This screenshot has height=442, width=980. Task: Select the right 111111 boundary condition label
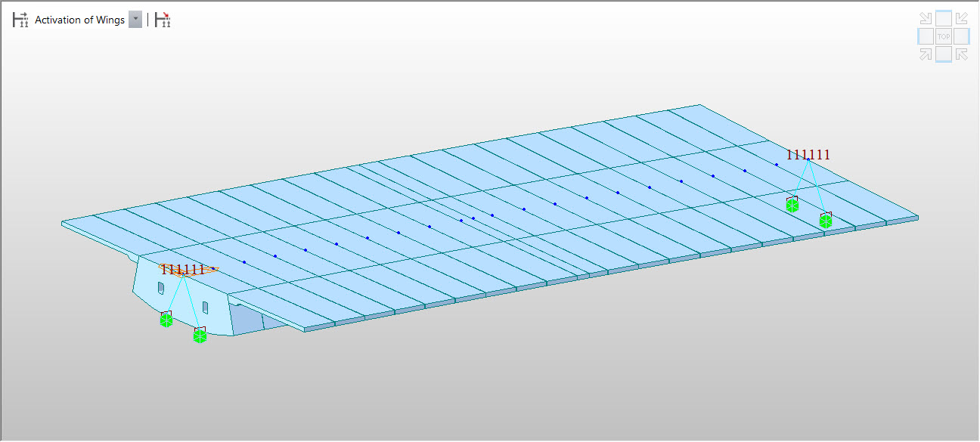click(808, 155)
